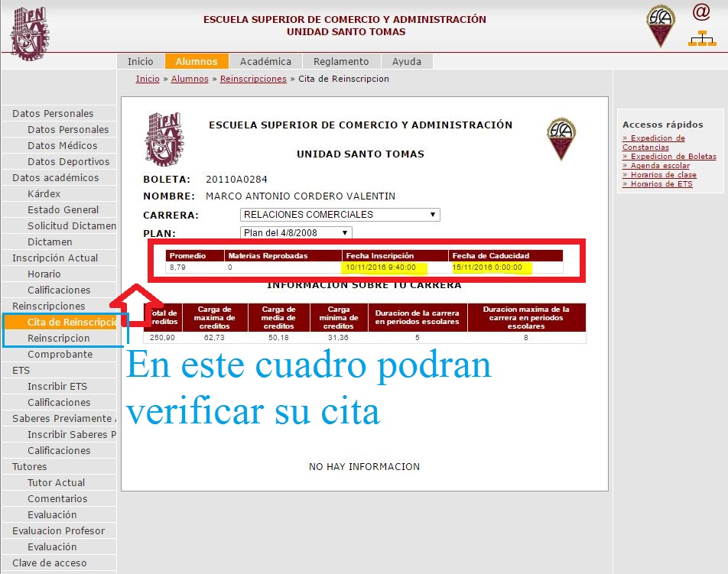Viewport: 728px width, 574px height.
Task: Follow the Reinscripciones breadcrumb link
Action: point(253,79)
